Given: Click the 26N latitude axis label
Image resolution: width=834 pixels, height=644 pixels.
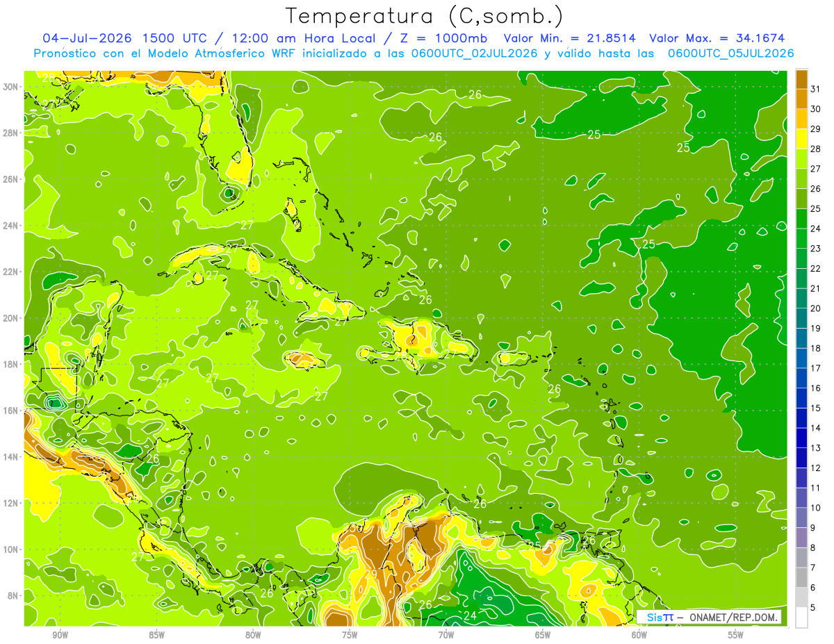Looking at the screenshot, I should click(x=11, y=179).
